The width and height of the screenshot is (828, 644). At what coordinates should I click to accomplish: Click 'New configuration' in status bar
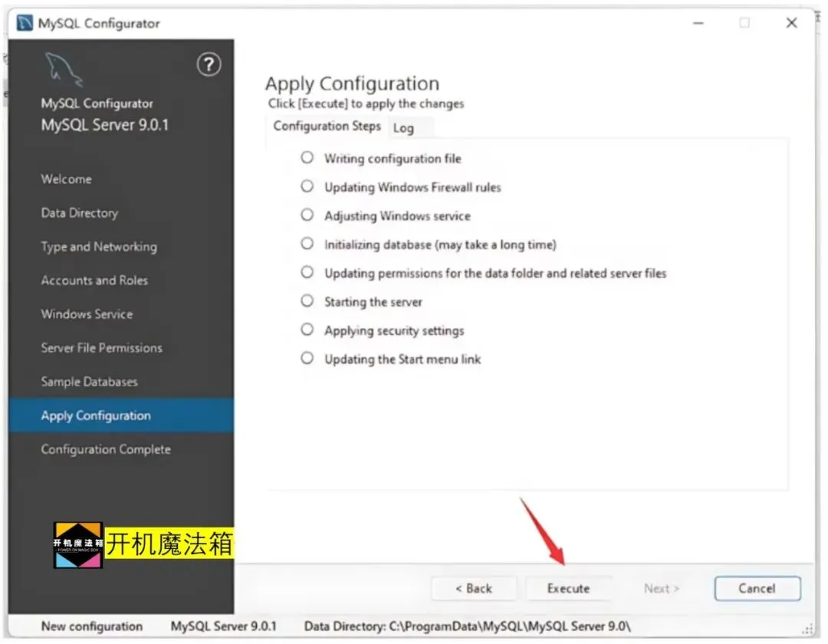tap(92, 626)
